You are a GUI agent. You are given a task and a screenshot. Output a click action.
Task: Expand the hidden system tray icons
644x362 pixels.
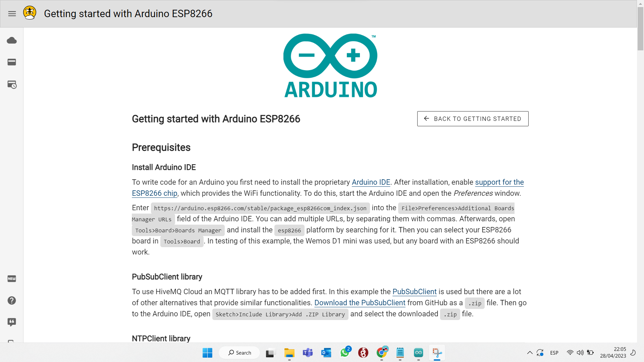[x=530, y=353]
